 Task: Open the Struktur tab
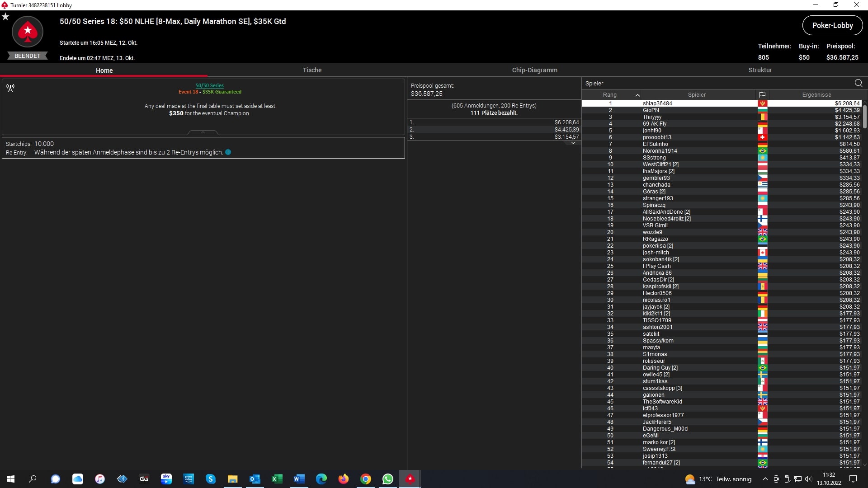click(x=760, y=70)
